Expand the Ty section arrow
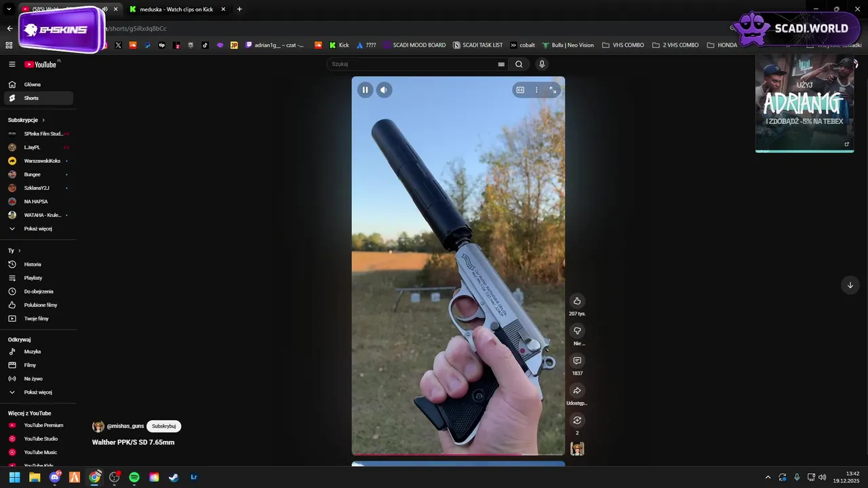This screenshot has width=868, height=488. coord(19,251)
